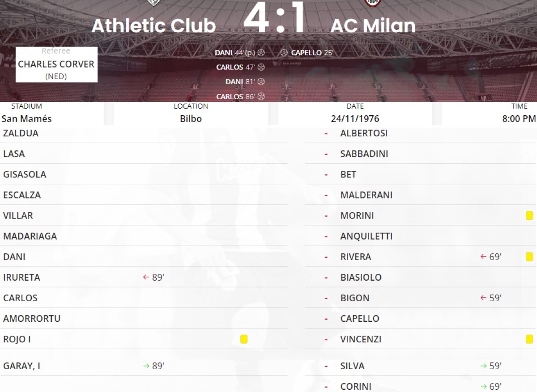Click Garay's green substitution-in arrow
The height and width of the screenshot is (392, 537).
click(146, 366)
